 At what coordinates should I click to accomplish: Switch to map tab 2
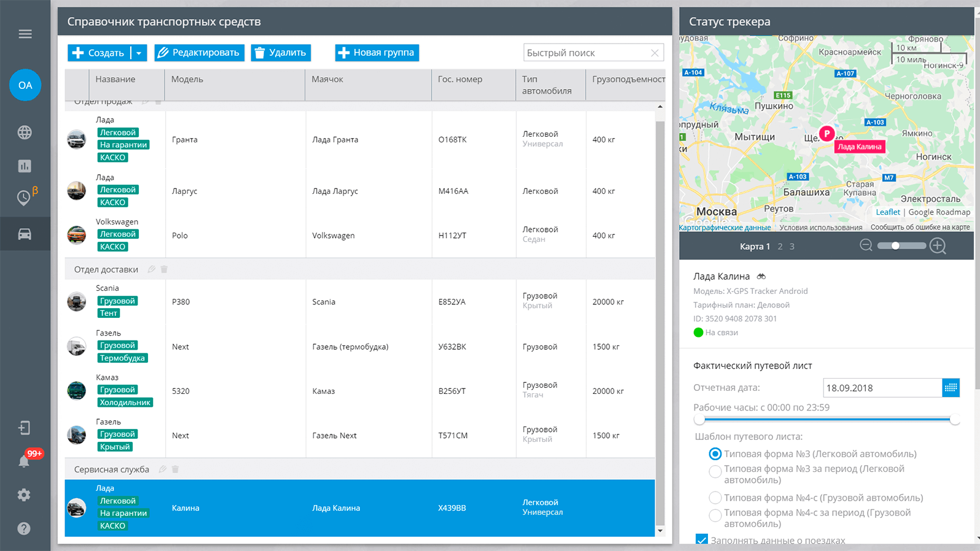click(x=780, y=247)
